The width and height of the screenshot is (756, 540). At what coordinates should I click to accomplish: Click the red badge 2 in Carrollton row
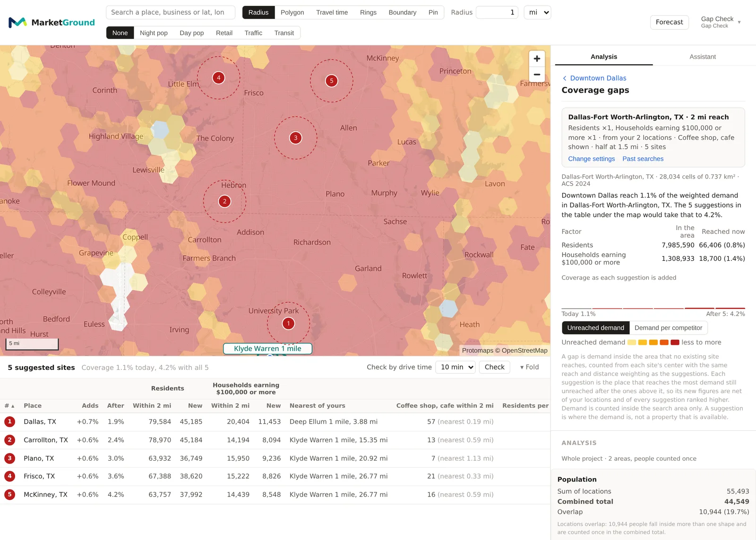point(9,440)
